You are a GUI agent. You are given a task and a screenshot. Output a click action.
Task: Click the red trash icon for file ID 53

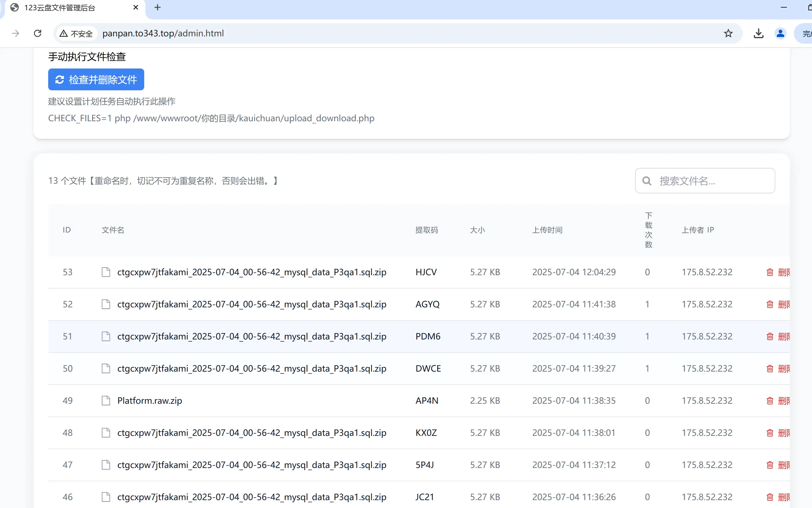[x=770, y=272]
